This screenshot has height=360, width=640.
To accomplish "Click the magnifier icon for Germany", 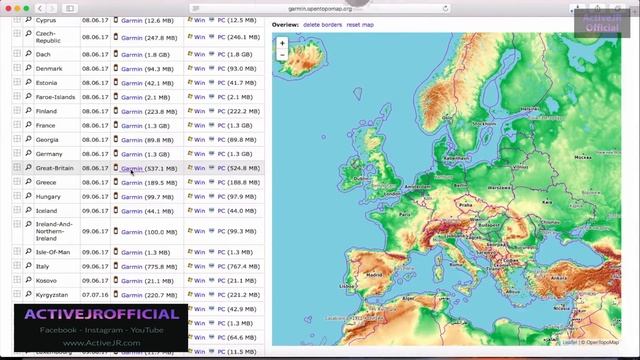I will 28,153.
